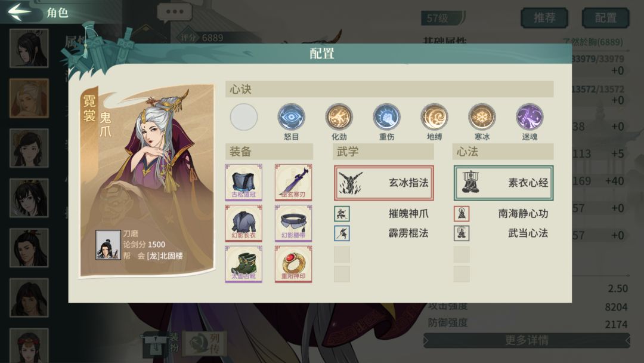
Task: Click the back arrow next to 角色
Action: 19,11
